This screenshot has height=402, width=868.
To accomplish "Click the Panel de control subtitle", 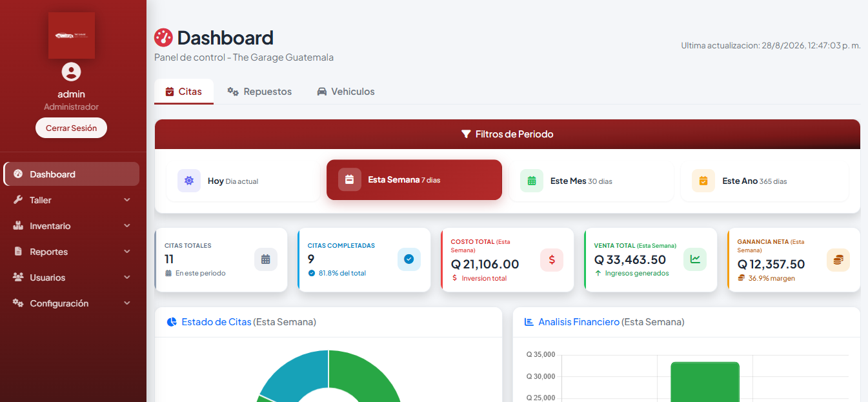I will [x=244, y=57].
